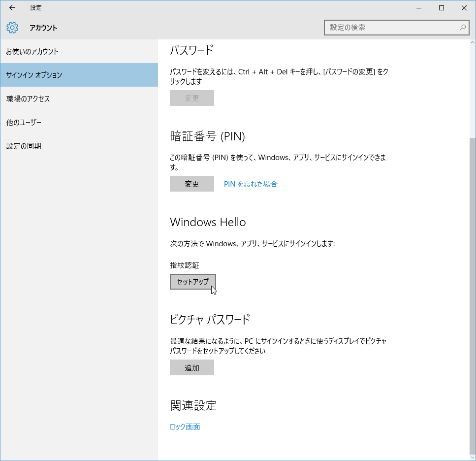Viewport: 476px width, 461px height.
Task: Click the 指紋認証 label
Action: [185, 265]
